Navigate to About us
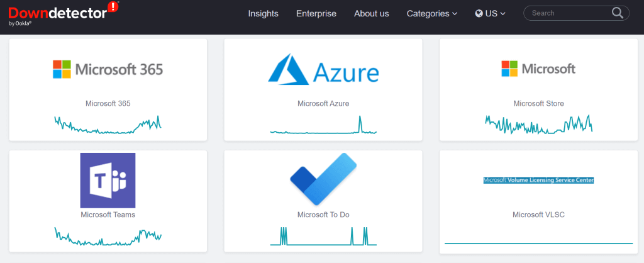 pos(371,13)
